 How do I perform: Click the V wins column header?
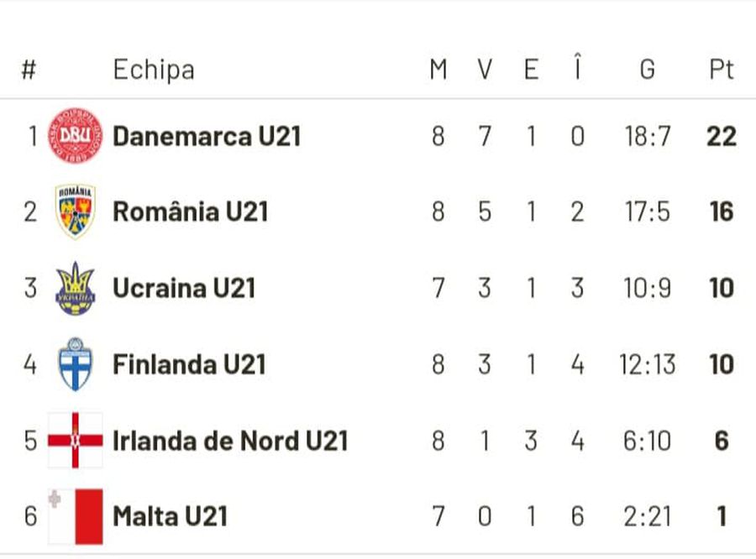485,70
